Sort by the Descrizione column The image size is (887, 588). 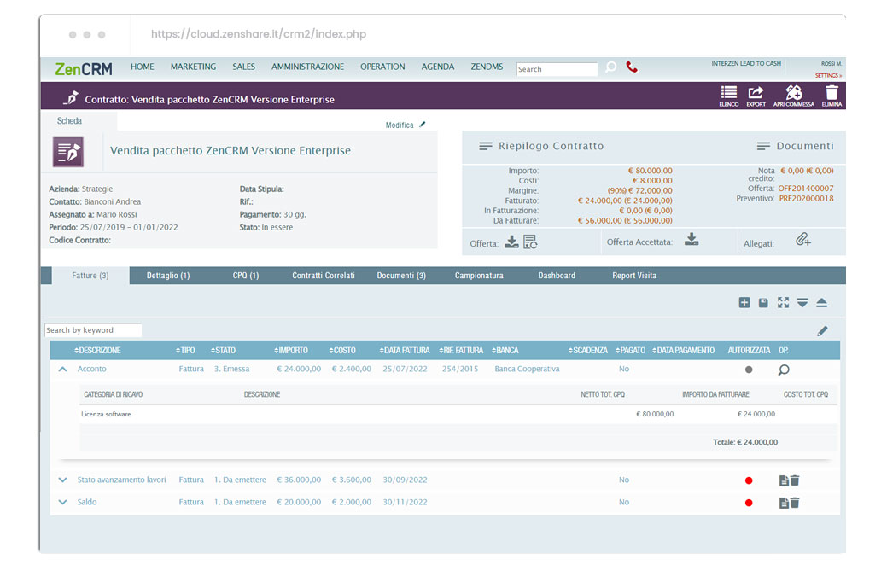97,351
